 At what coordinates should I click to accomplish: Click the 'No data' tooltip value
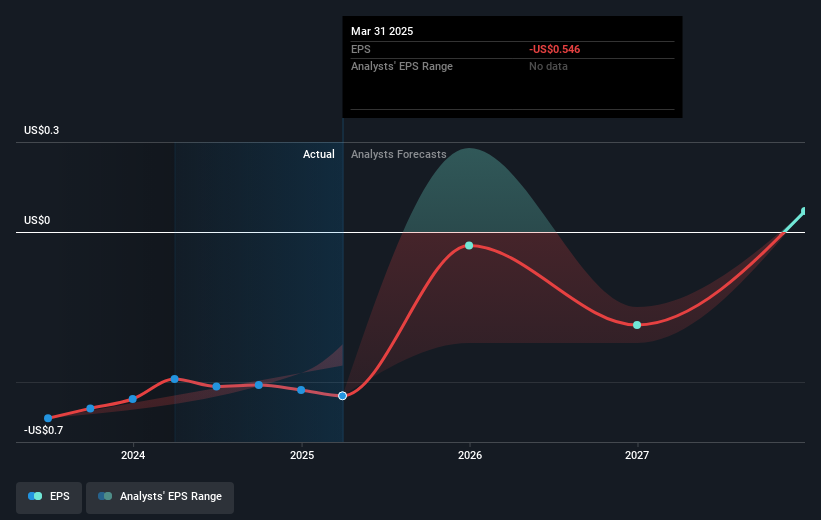coord(548,67)
